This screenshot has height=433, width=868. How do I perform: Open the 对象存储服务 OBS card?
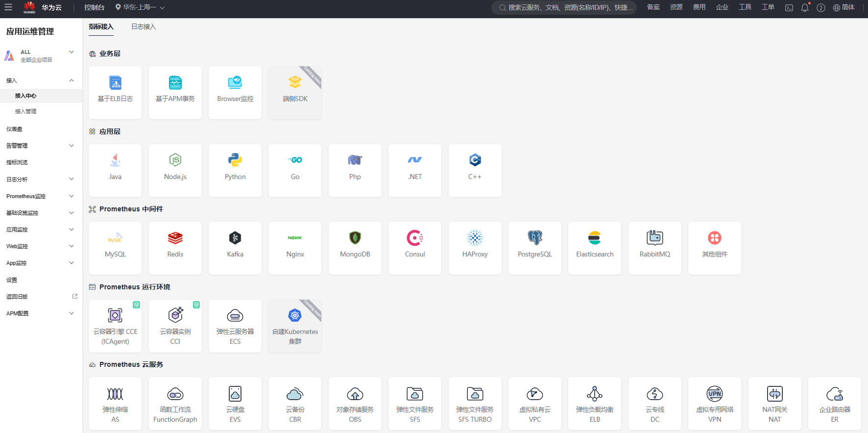click(355, 404)
